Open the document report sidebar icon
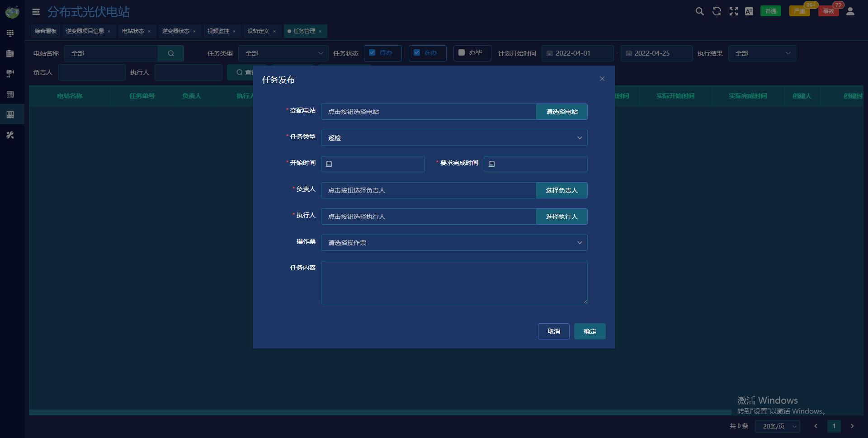The image size is (868, 438). click(10, 53)
